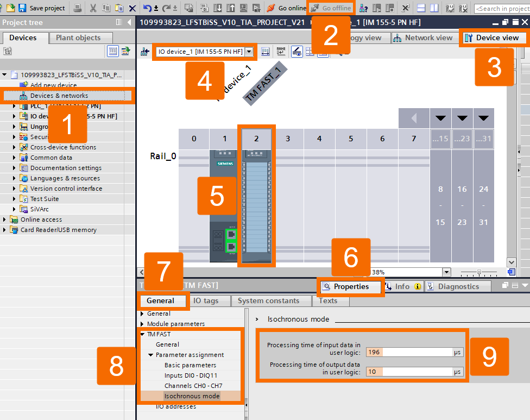Select the SiVArc tree item
Image resolution: width=530 pixels, height=420 pixels.
pyautogui.click(x=39, y=209)
